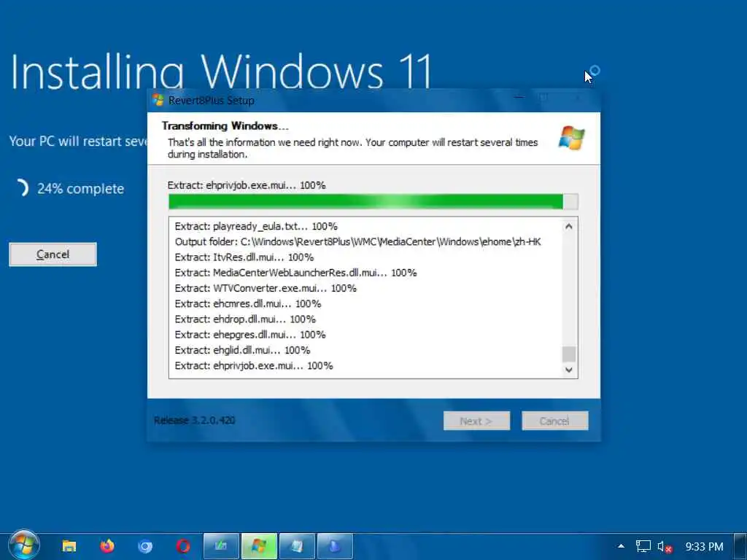Open the Windows Start orb
Image resolution: width=747 pixels, height=560 pixels.
pyautogui.click(x=23, y=545)
